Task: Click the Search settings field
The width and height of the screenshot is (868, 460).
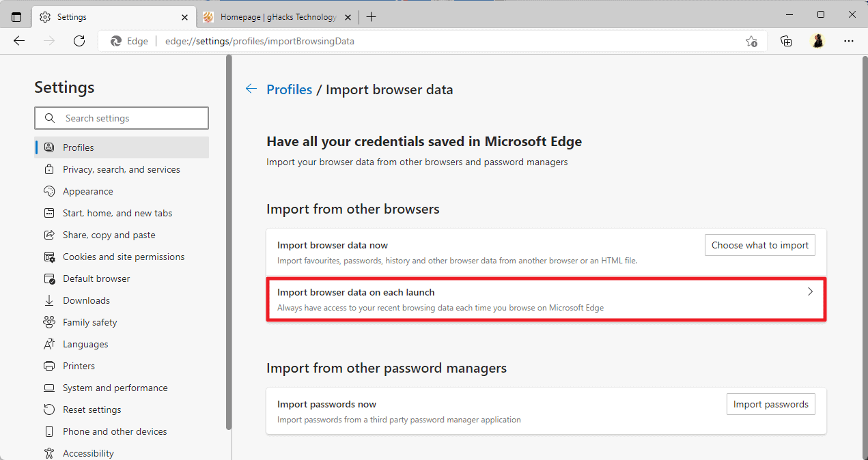Action: point(122,117)
